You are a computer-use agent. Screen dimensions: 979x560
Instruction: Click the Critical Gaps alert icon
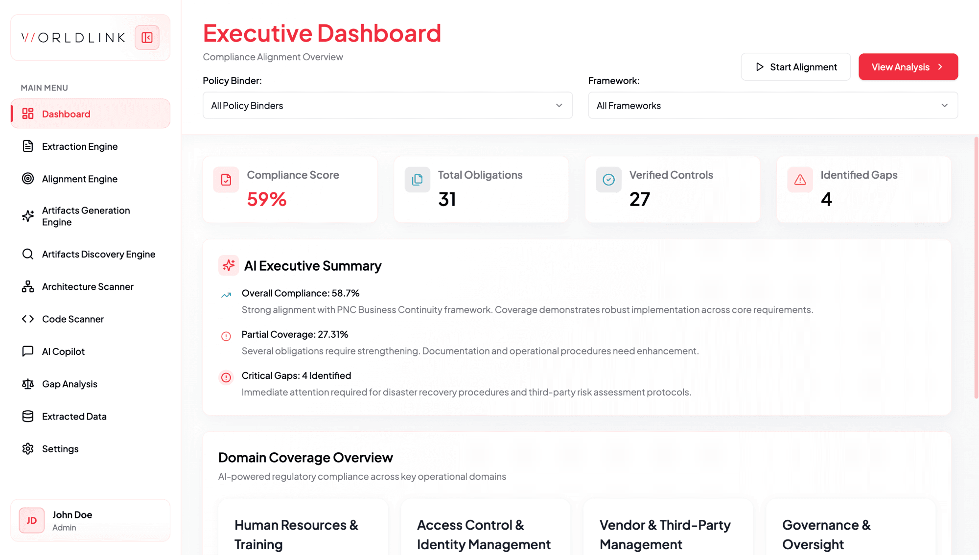tap(226, 377)
